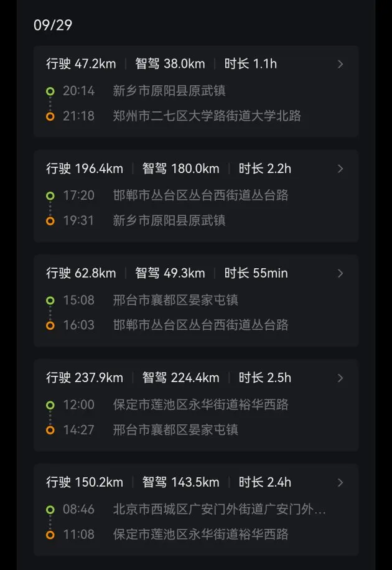Click orange end dot at 16:03
Image resolution: width=392 pixels, height=570 pixels.
[x=50, y=325]
